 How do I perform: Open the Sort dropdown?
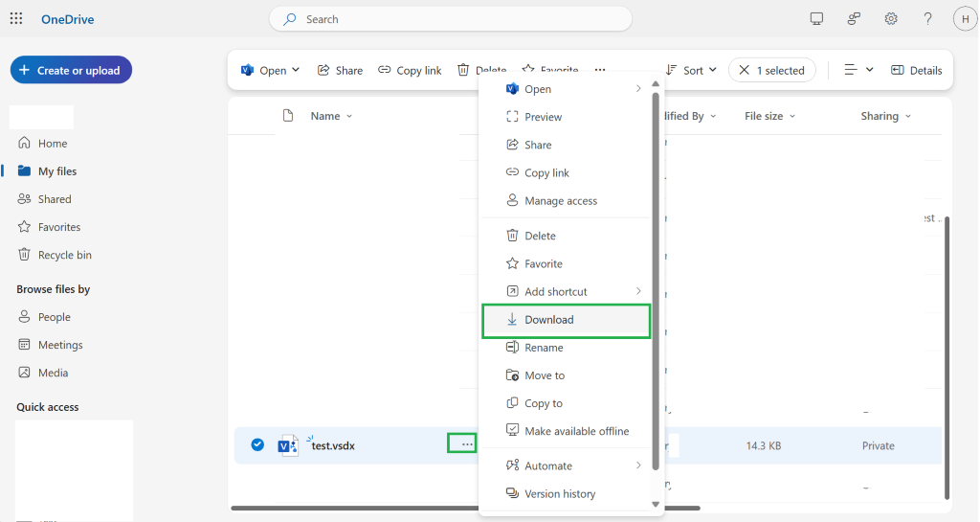point(691,70)
